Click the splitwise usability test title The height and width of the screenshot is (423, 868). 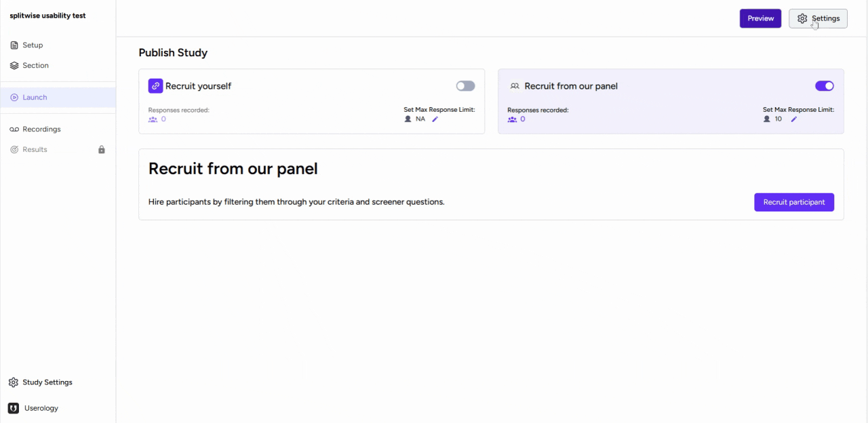click(47, 15)
